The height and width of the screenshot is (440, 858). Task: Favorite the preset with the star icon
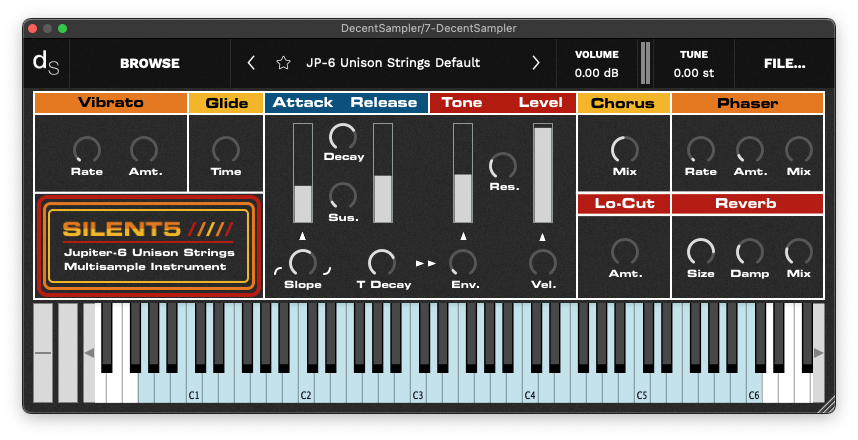pyautogui.click(x=283, y=63)
